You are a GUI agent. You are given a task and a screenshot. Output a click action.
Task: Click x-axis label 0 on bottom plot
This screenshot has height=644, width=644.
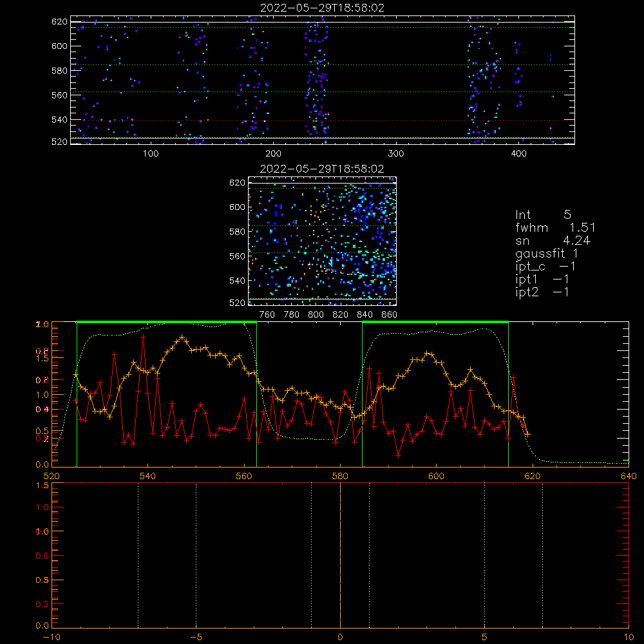(340, 637)
